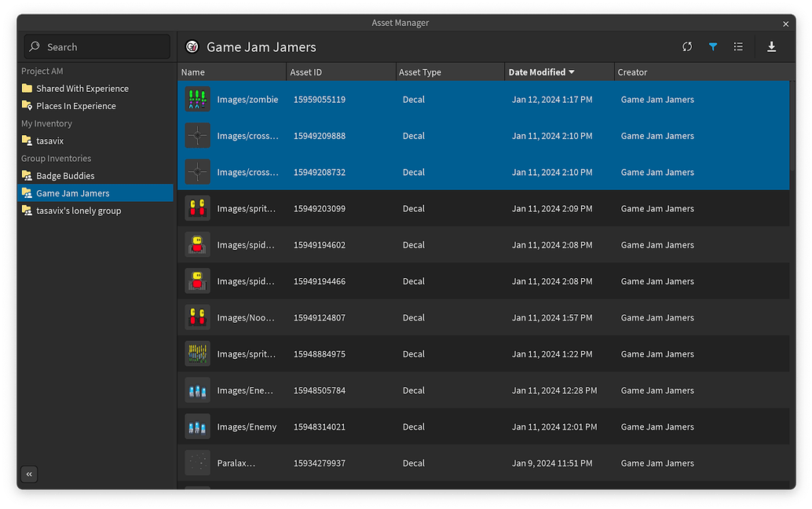Open the Places In Experience folder

click(77, 105)
